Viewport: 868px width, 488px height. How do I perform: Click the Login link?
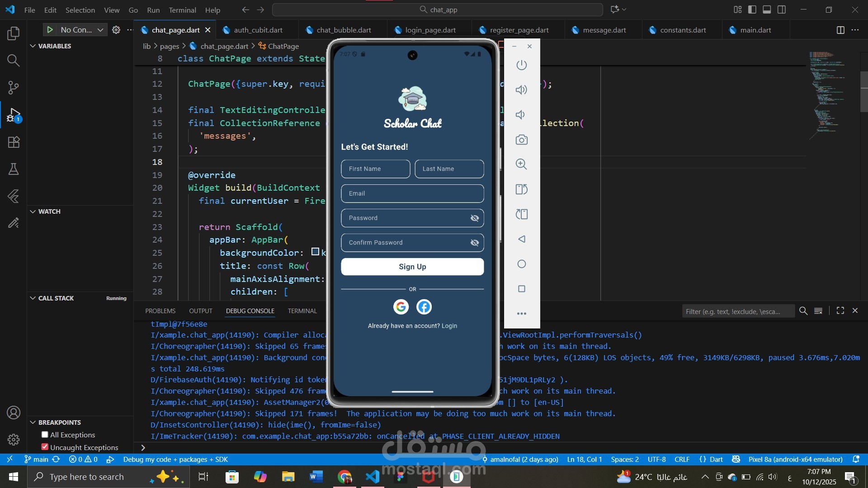tap(449, 326)
